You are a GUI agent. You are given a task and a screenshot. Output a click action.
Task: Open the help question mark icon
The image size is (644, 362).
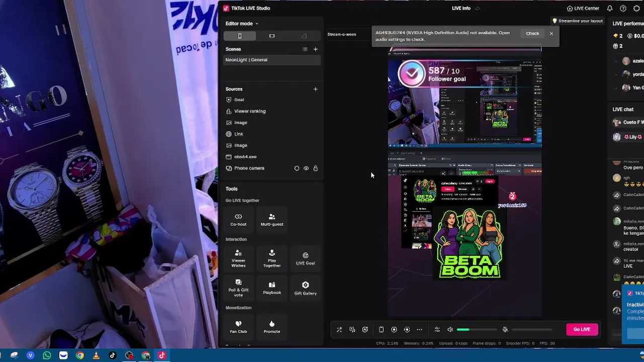(x=623, y=8)
